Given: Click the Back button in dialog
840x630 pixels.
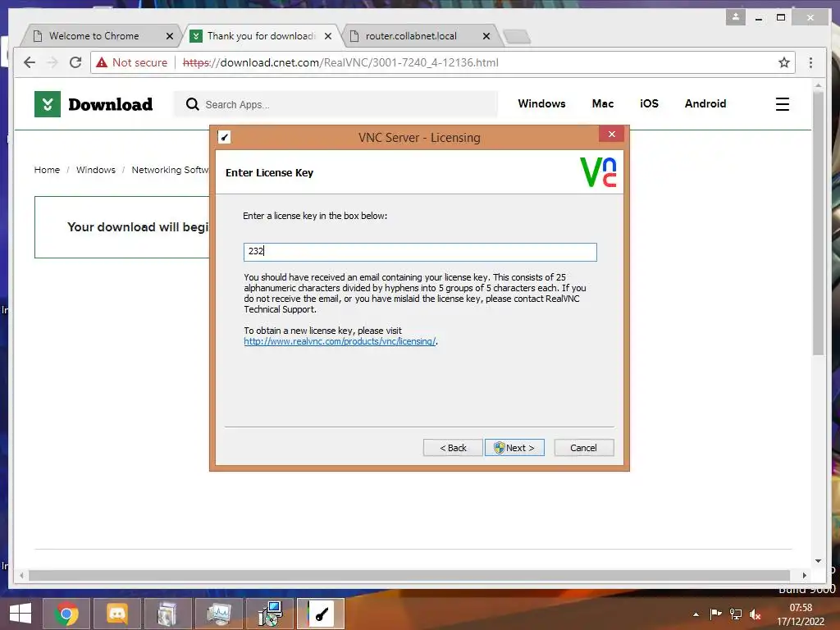Looking at the screenshot, I should click(x=453, y=448).
